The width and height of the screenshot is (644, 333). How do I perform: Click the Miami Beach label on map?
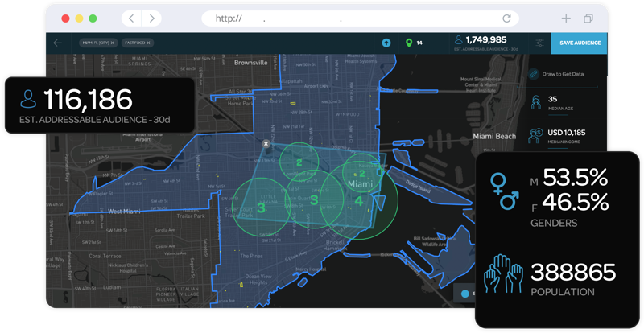click(493, 137)
